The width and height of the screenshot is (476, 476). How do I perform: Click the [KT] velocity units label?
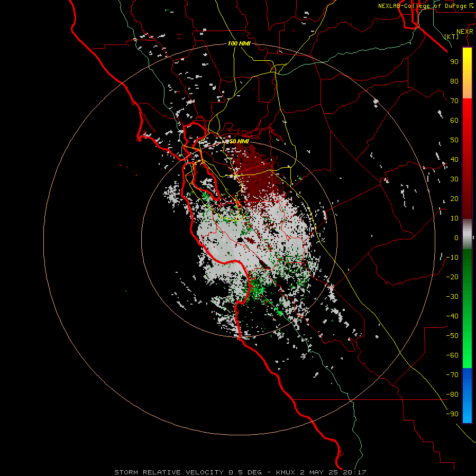click(451, 36)
